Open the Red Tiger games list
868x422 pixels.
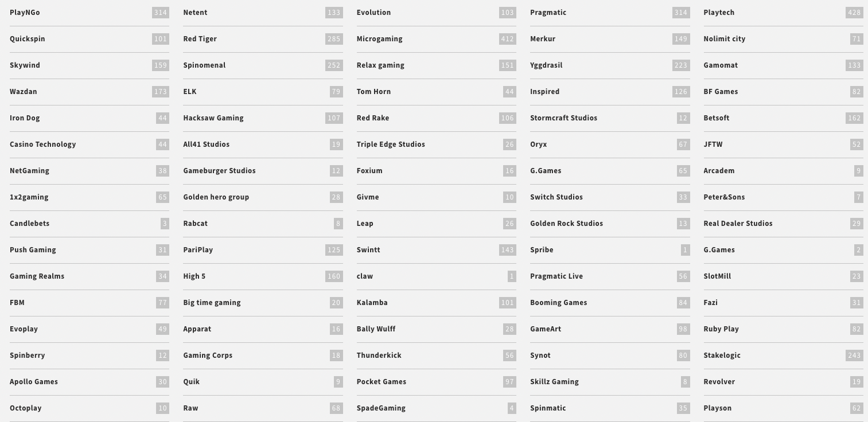263,39
